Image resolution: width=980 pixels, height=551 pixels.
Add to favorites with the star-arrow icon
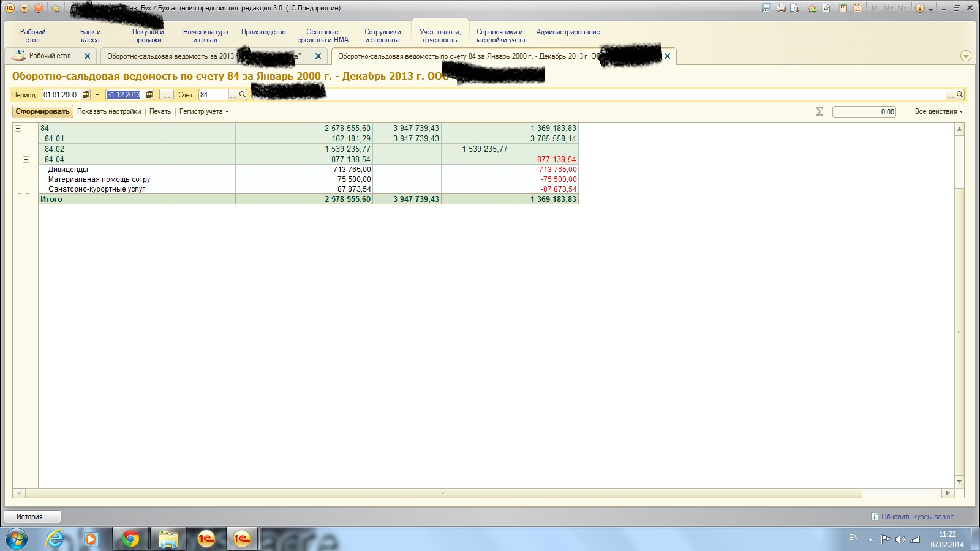pyautogui.click(x=812, y=8)
